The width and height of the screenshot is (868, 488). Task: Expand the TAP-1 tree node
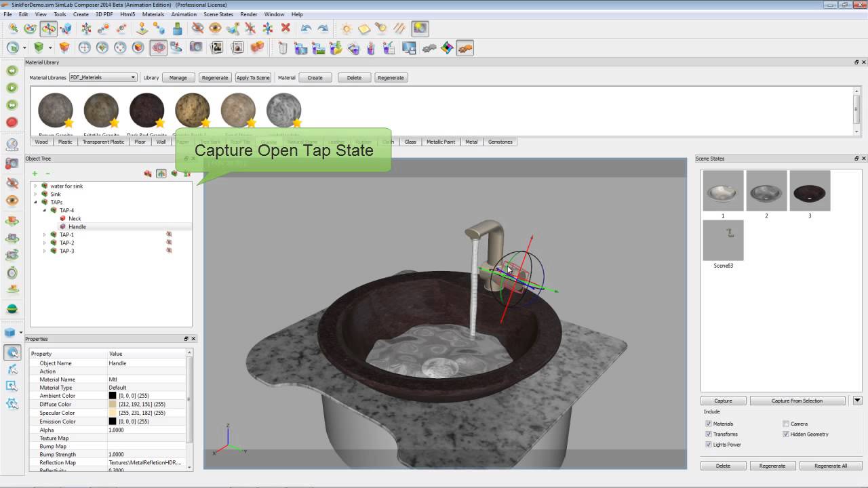click(45, 235)
